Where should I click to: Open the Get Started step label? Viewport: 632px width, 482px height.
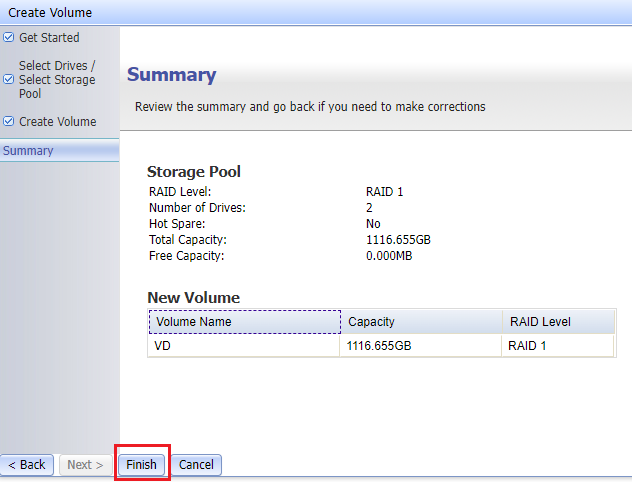tap(49, 38)
